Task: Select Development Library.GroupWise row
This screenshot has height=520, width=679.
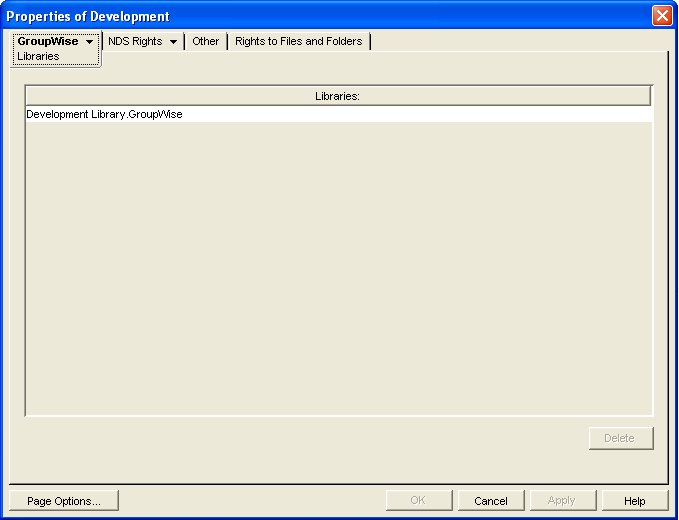Action: tap(339, 114)
